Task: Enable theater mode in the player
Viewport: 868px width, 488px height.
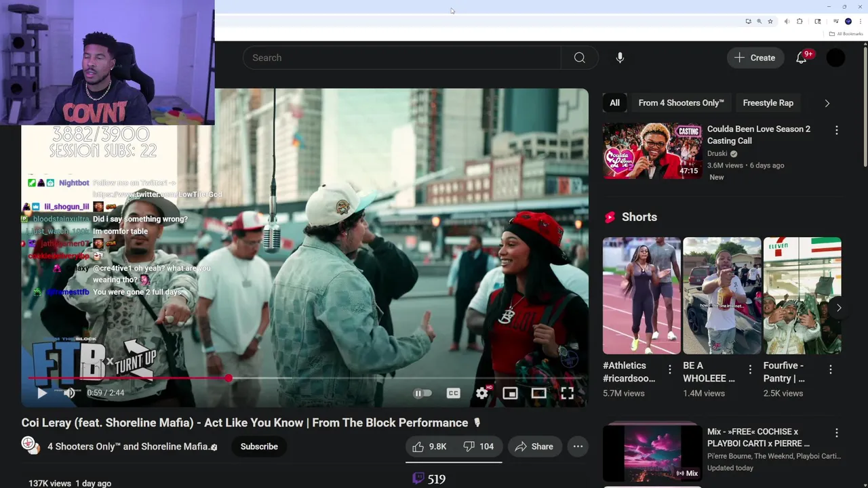Action: point(538,393)
